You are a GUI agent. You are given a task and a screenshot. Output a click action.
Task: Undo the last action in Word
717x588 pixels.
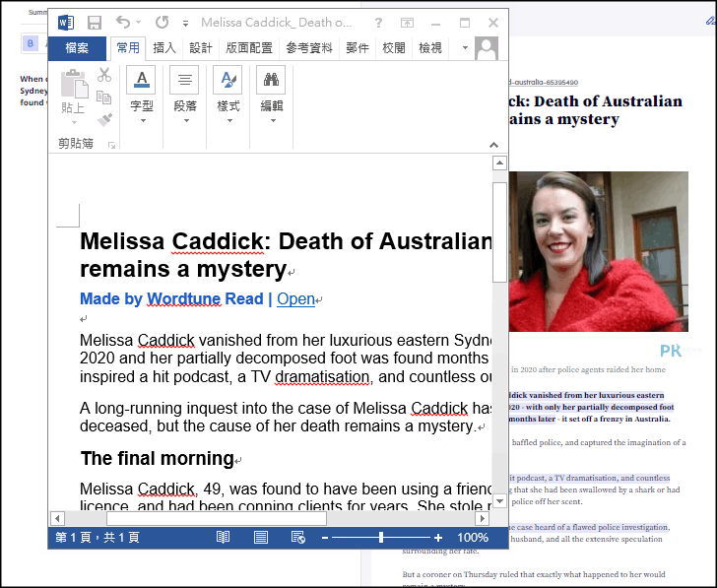click(123, 22)
